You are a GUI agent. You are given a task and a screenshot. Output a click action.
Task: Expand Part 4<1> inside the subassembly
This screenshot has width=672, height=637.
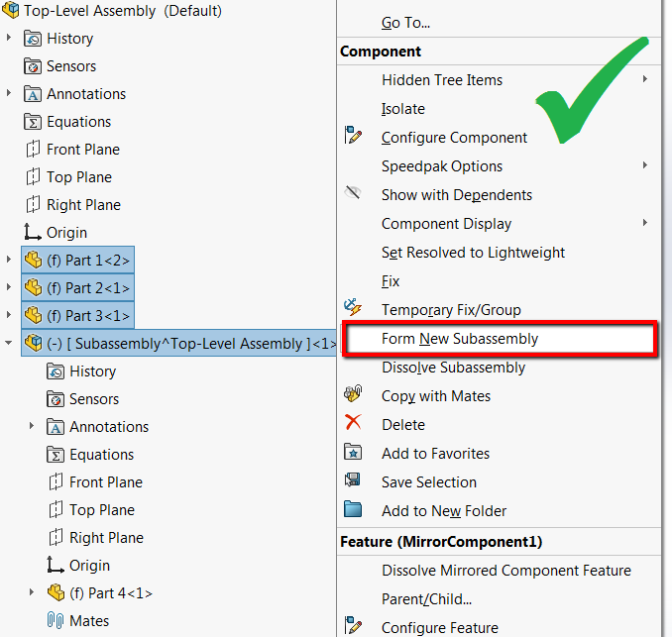click(x=32, y=592)
